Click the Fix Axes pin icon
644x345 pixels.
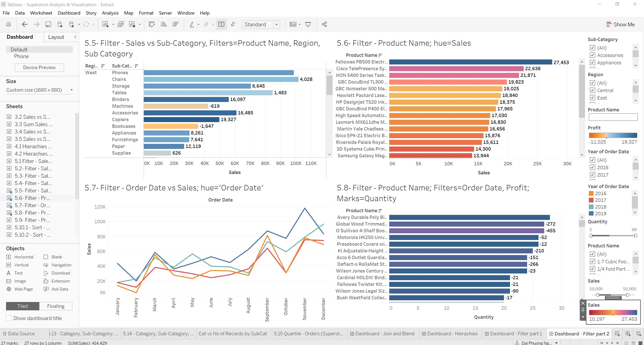click(x=233, y=24)
